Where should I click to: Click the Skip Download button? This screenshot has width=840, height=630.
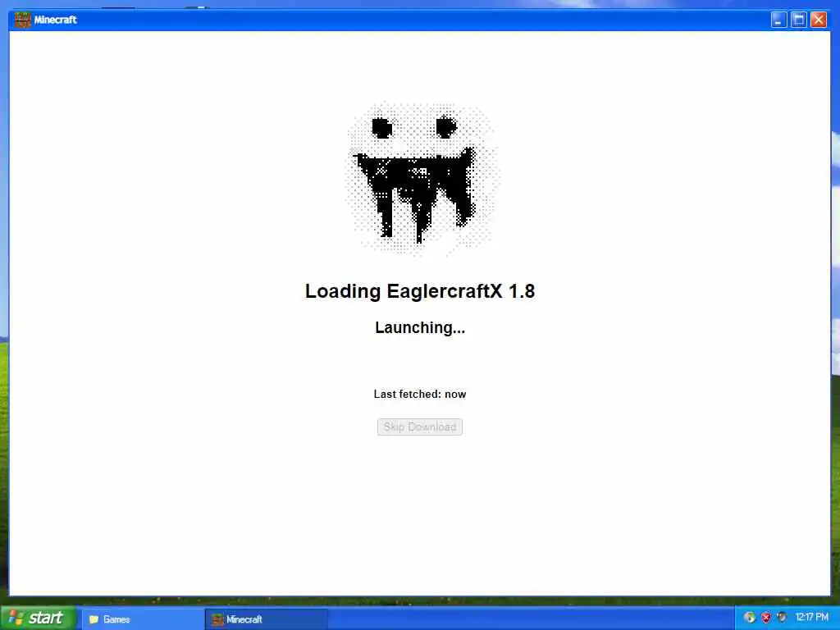click(x=419, y=427)
